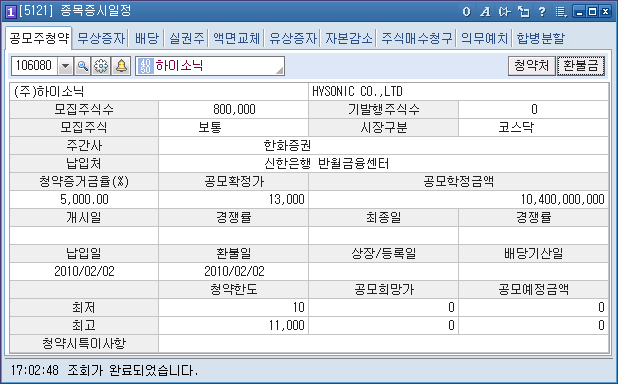
Task: Click the confirmed price 13,000
Action: click(287, 199)
